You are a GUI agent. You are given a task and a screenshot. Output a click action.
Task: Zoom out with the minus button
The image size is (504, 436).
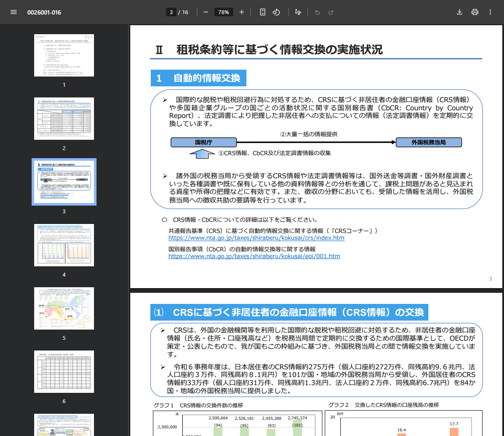[206, 12]
